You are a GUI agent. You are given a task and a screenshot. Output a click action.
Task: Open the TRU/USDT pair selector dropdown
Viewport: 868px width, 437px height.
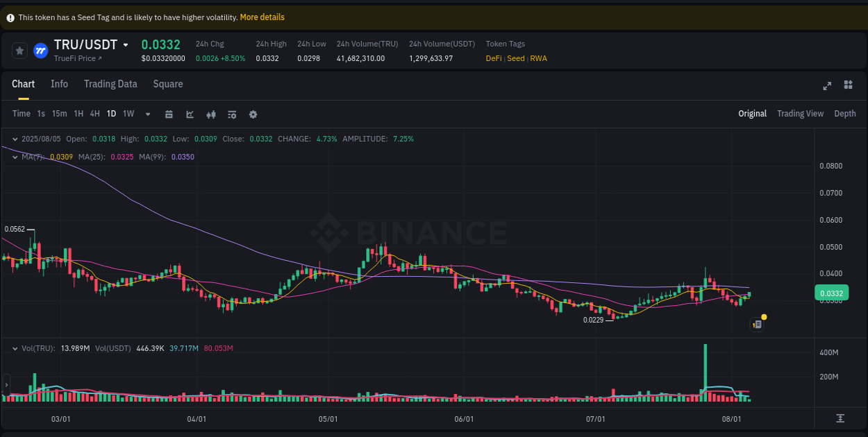click(126, 44)
